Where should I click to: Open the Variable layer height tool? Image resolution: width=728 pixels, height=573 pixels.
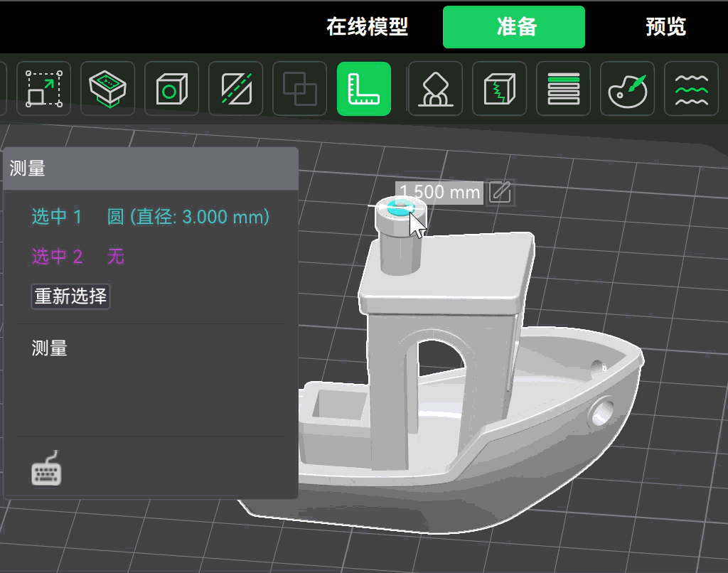(563, 89)
